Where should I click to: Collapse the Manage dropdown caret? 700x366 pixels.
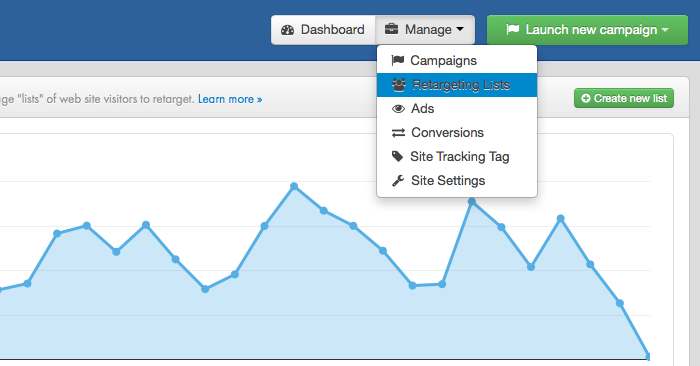pos(460,29)
